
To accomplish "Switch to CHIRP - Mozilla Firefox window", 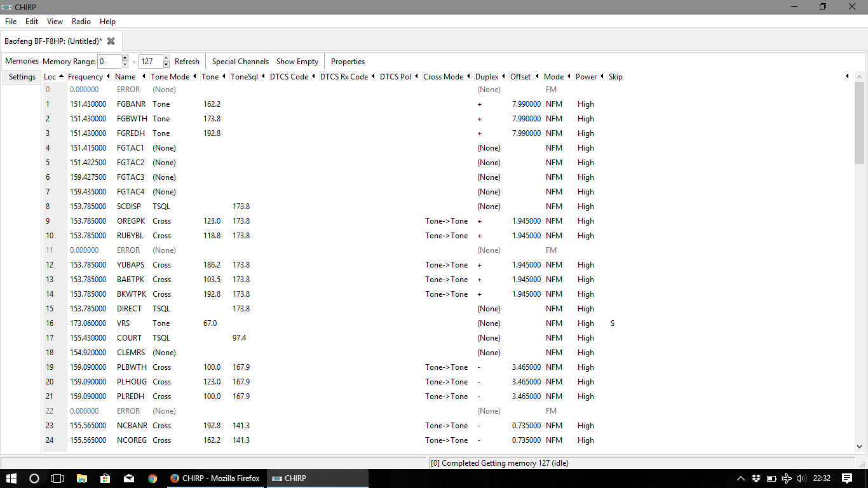I will pos(215,478).
